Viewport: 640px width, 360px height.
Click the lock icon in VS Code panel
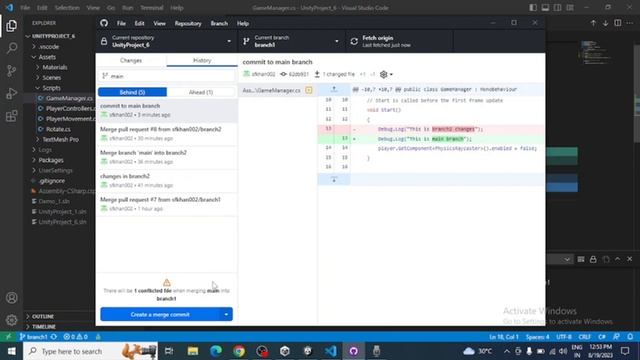[x=593, y=259]
